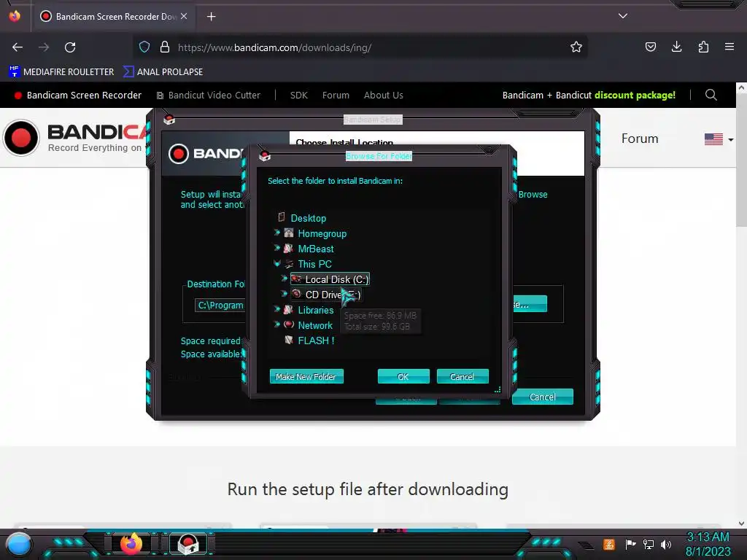
Task: Reload the Bandicam page
Action: point(70,47)
